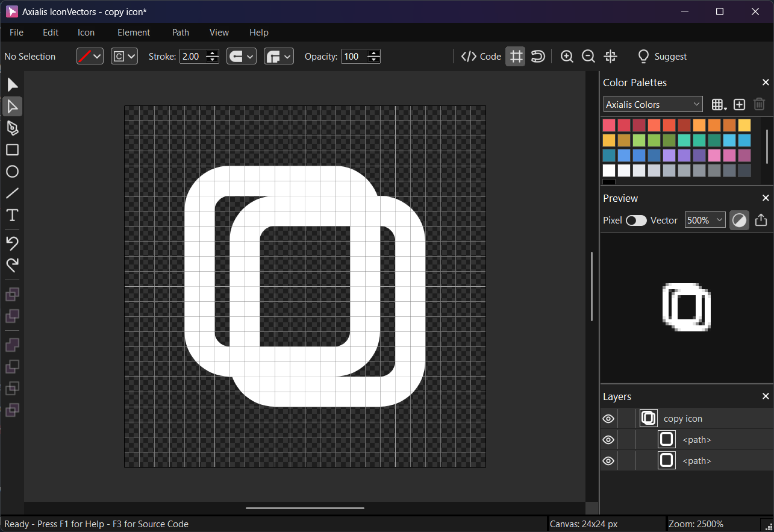Hide the first path layer
774x532 pixels.
click(608, 439)
